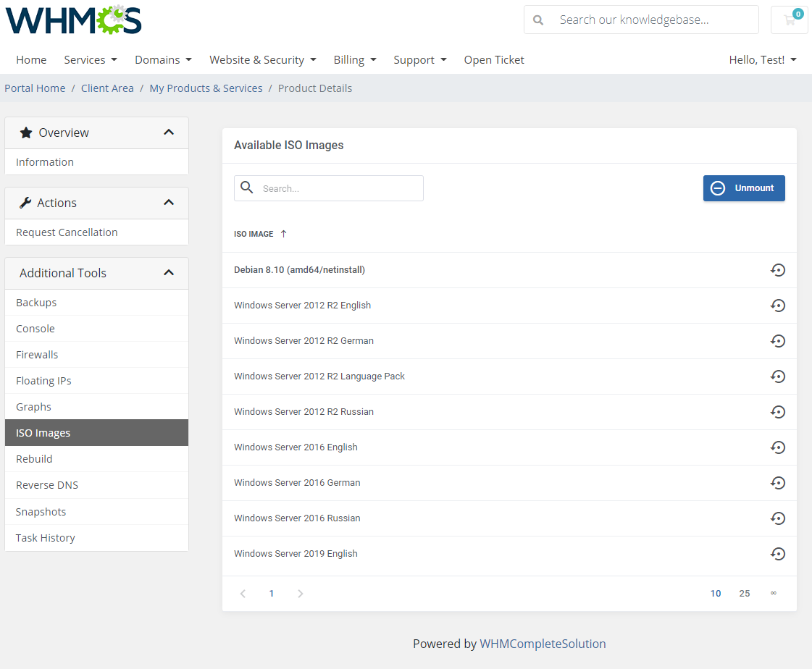
Task: Mount Windows Server 2012 R2 Russian icon
Action: [777, 412]
